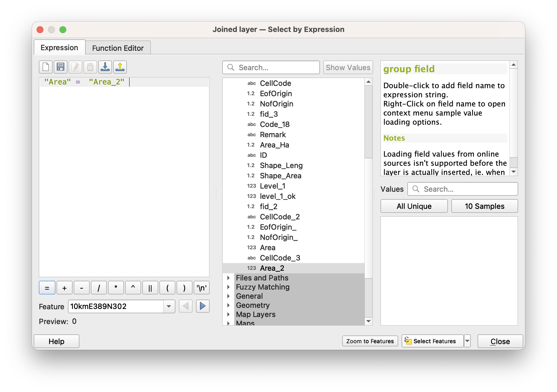Click the Clear Editor new-file icon
Image resolution: width=557 pixels, height=392 pixels.
click(46, 67)
